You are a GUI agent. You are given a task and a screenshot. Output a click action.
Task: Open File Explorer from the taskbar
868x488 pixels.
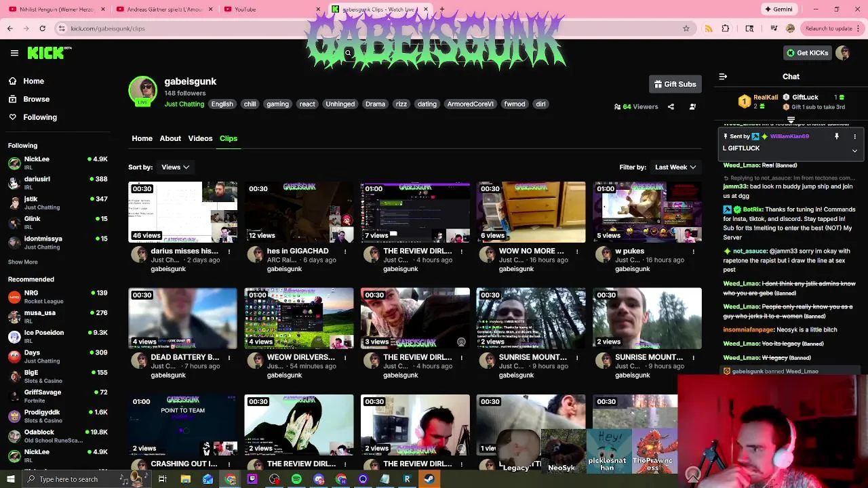(185, 479)
